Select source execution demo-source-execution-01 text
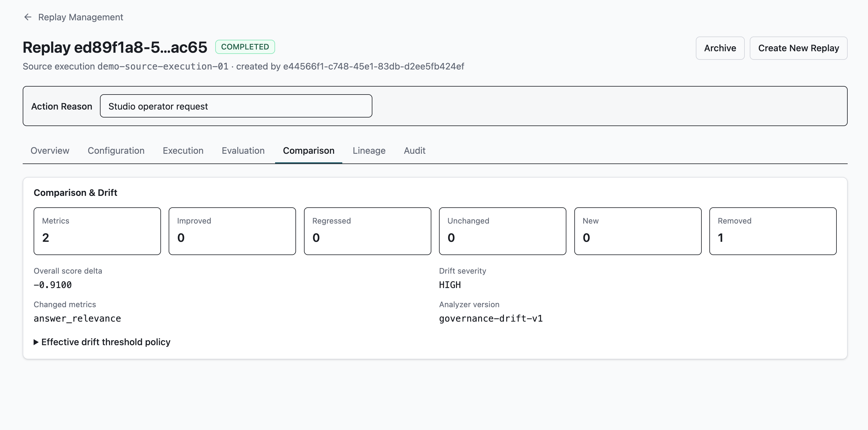The image size is (868, 430). [163, 66]
